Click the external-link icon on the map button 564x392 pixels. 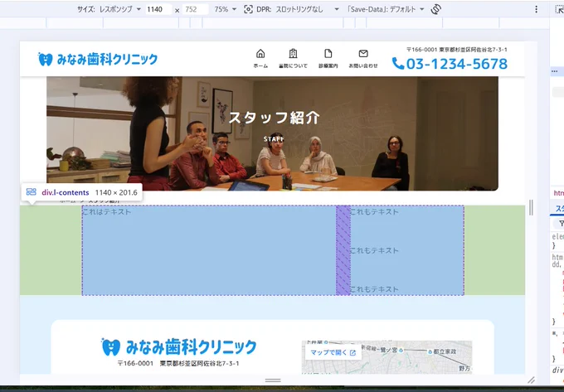pos(352,353)
